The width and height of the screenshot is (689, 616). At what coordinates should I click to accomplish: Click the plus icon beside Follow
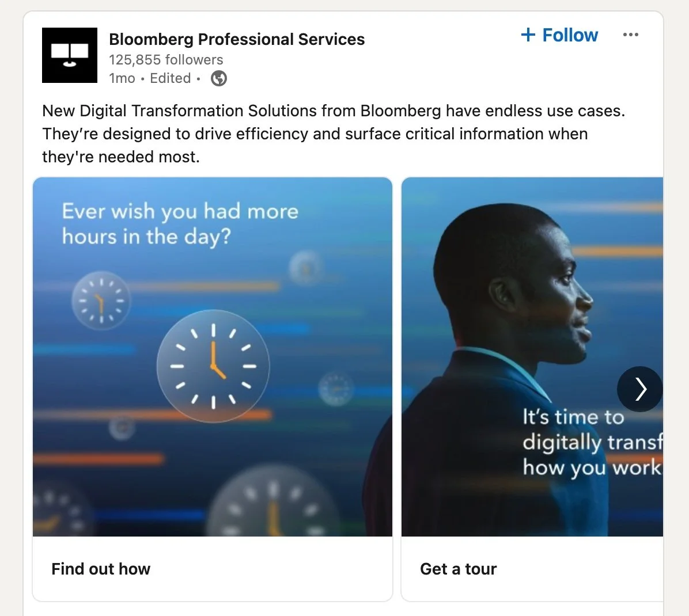(528, 35)
